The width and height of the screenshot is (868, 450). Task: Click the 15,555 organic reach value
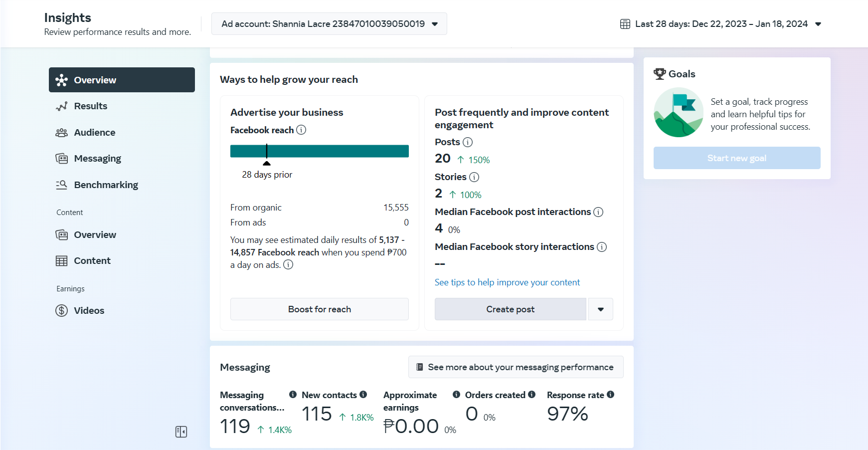click(396, 208)
